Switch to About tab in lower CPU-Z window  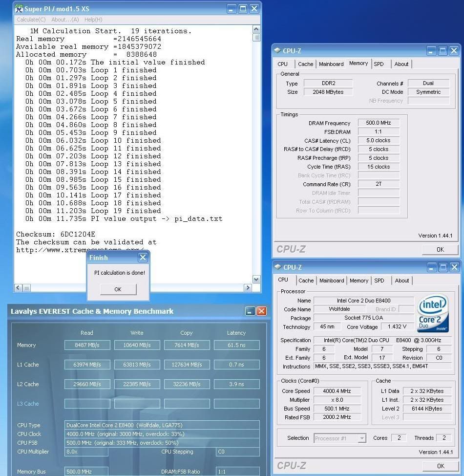(x=402, y=281)
